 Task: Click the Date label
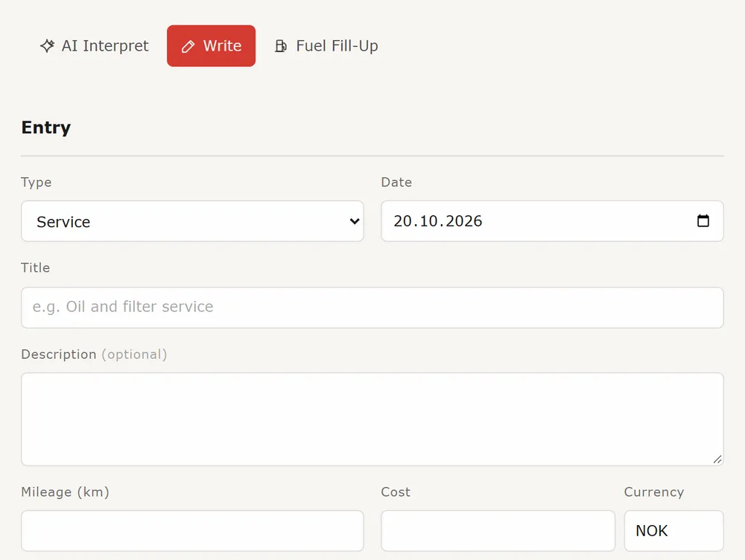(x=396, y=182)
